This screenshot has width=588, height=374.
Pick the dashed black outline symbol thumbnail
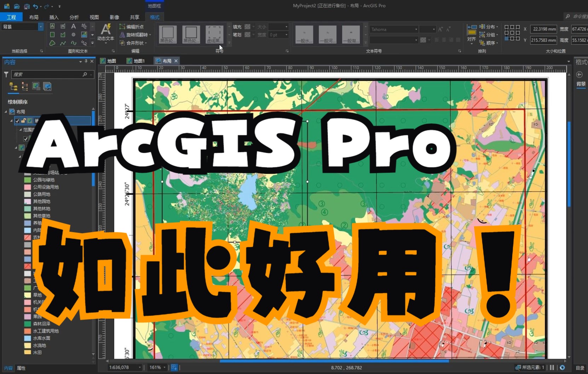[x=214, y=35]
